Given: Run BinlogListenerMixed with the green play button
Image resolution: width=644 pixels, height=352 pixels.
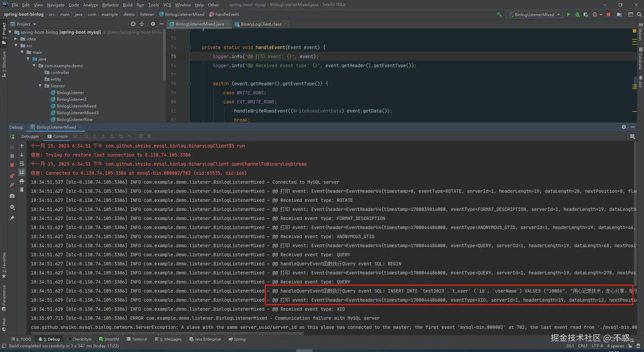Looking at the screenshot, I should click(568, 14).
